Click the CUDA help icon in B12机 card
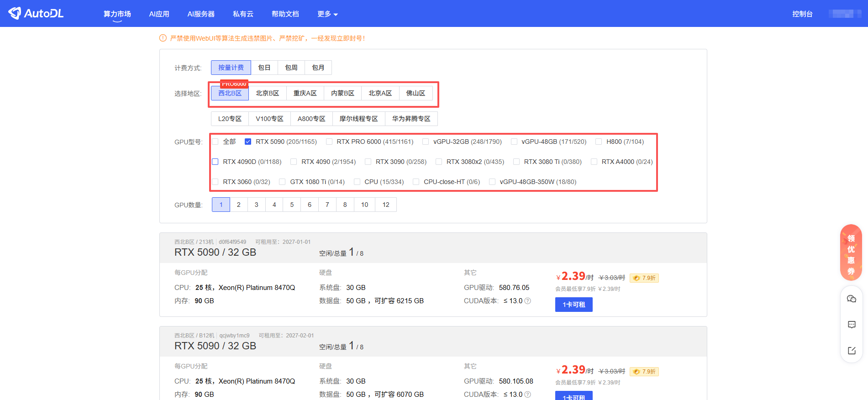868x400 pixels. click(528, 395)
